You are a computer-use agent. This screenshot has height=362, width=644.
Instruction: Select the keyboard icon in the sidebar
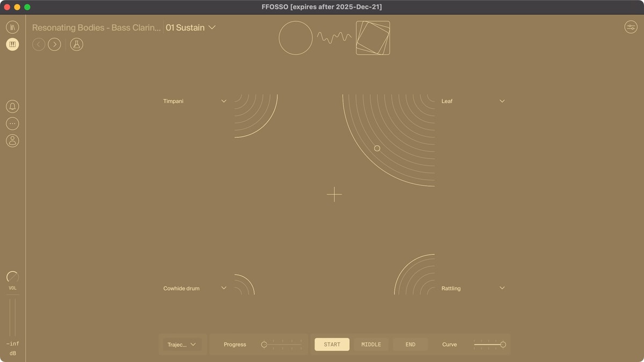pyautogui.click(x=12, y=44)
